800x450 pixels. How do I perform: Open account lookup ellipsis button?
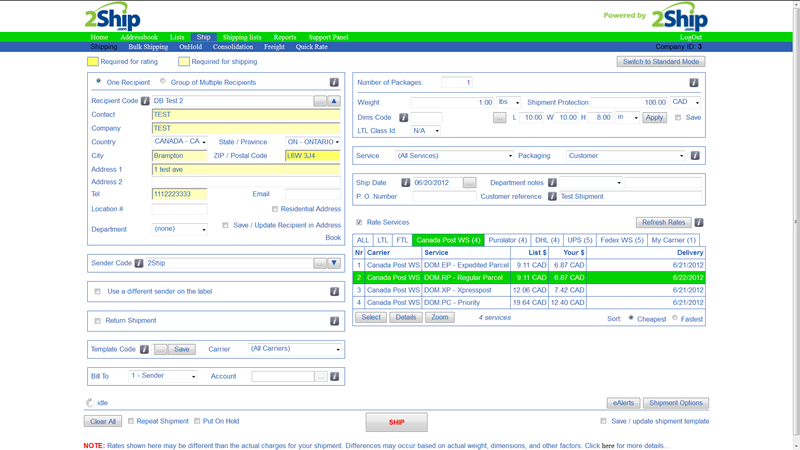(320, 377)
